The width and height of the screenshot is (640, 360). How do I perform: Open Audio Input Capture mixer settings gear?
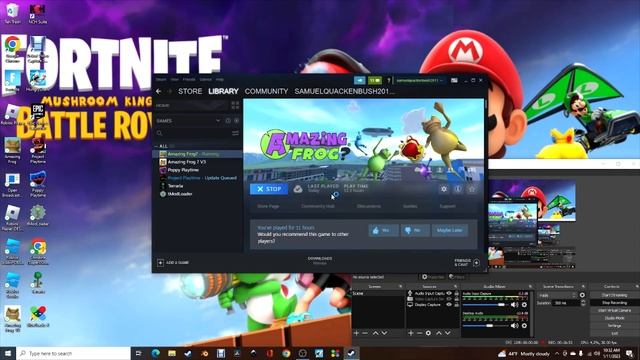[x=524, y=304]
